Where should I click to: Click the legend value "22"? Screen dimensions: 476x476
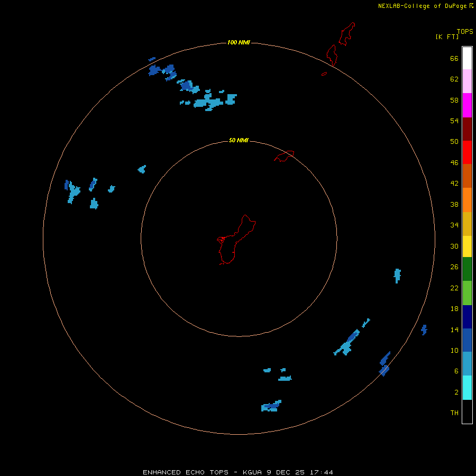[x=454, y=288]
